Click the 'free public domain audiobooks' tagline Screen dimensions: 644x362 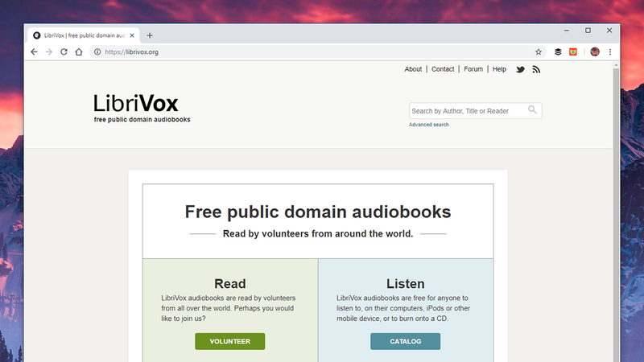[x=142, y=119]
